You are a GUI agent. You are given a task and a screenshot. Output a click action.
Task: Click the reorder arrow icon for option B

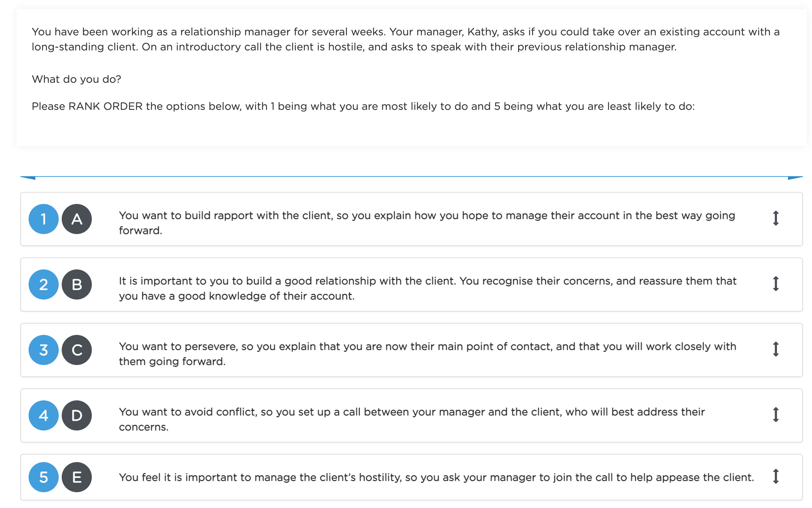coord(776,284)
